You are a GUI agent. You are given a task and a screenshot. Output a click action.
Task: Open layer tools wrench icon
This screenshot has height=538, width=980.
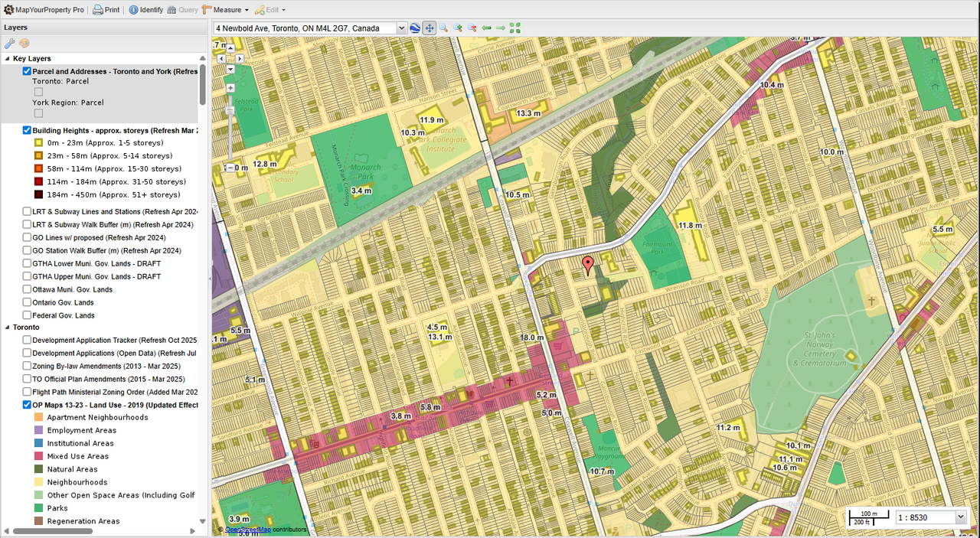(x=10, y=44)
